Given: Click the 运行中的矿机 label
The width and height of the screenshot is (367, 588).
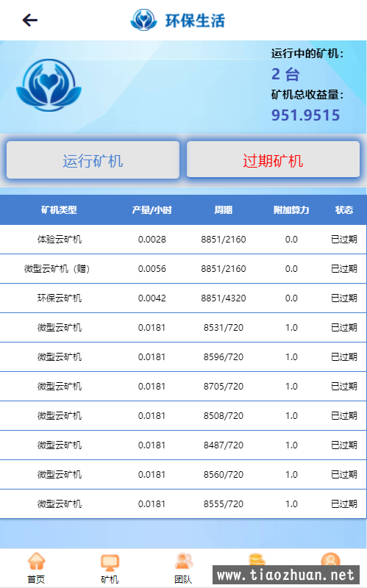Looking at the screenshot, I should tap(307, 54).
